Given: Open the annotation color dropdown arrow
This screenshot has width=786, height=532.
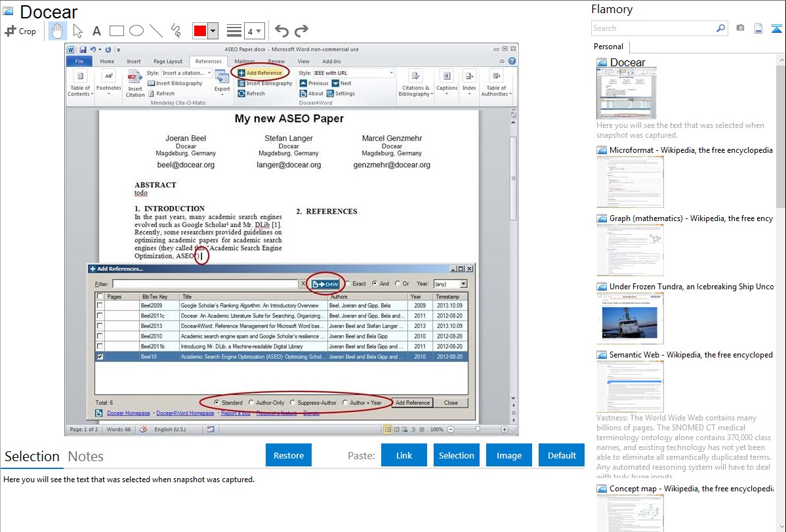Looking at the screenshot, I should click(x=213, y=31).
